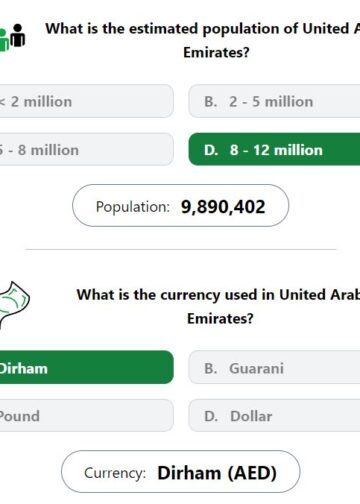Click the 'Currency:' label text

tap(115, 473)
